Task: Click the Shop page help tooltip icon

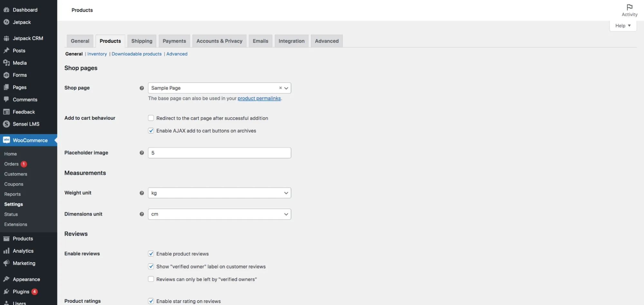Action: (x=142, y=88)
